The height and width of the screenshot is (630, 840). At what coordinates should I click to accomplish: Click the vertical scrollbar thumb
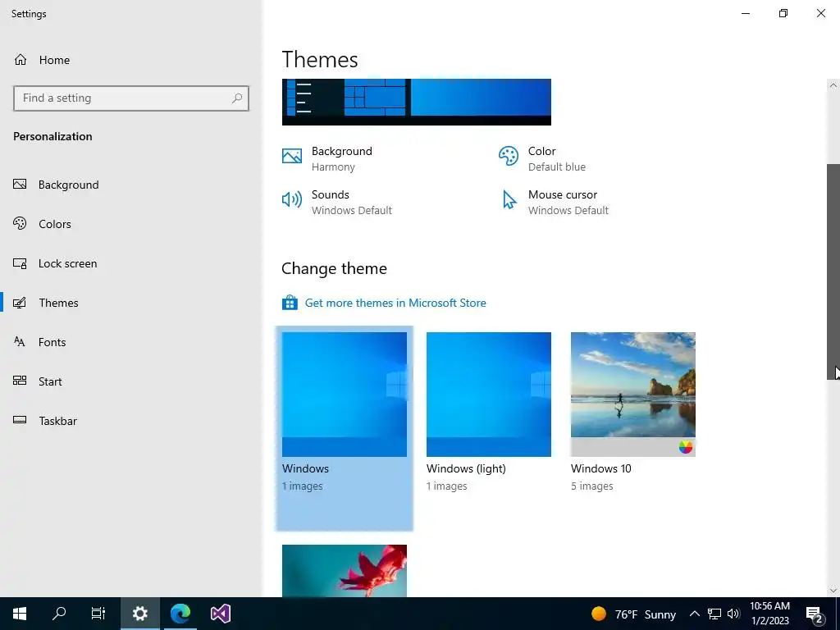coord(833,272)
